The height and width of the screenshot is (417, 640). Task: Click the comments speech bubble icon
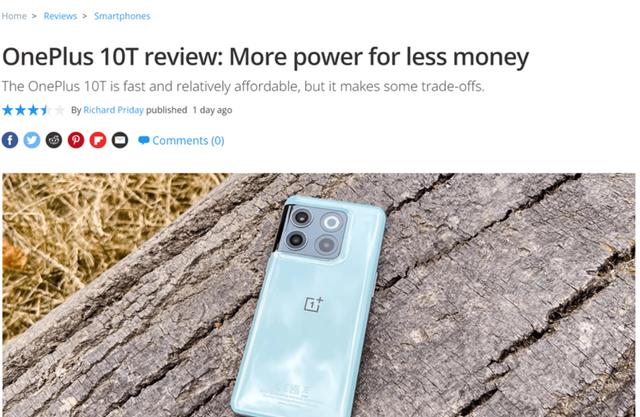point(144,140)
